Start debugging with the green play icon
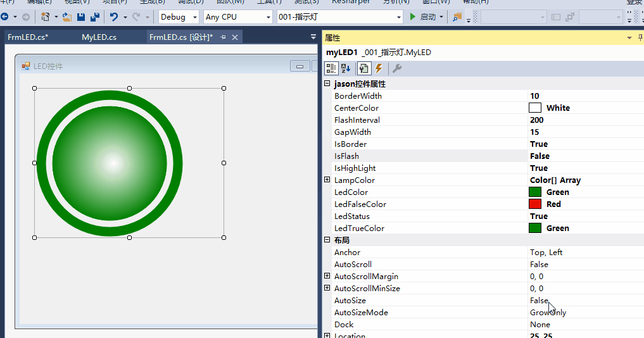 tap(413, 17)
